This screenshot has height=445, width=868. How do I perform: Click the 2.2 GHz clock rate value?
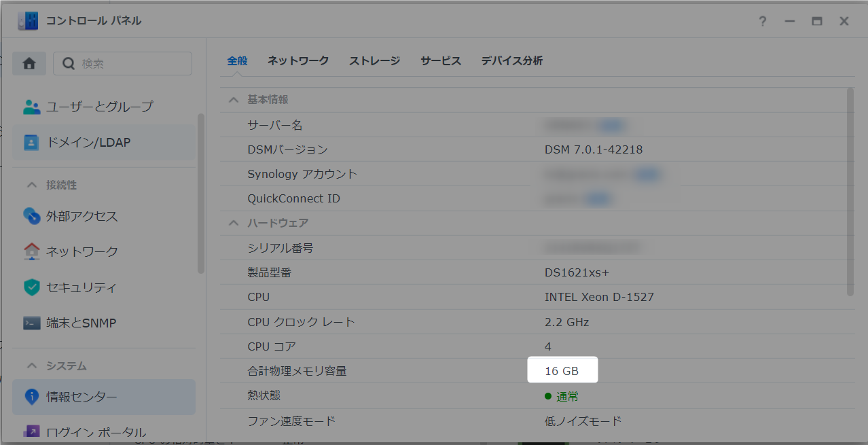pyautogui.click(x=567, y=322)
